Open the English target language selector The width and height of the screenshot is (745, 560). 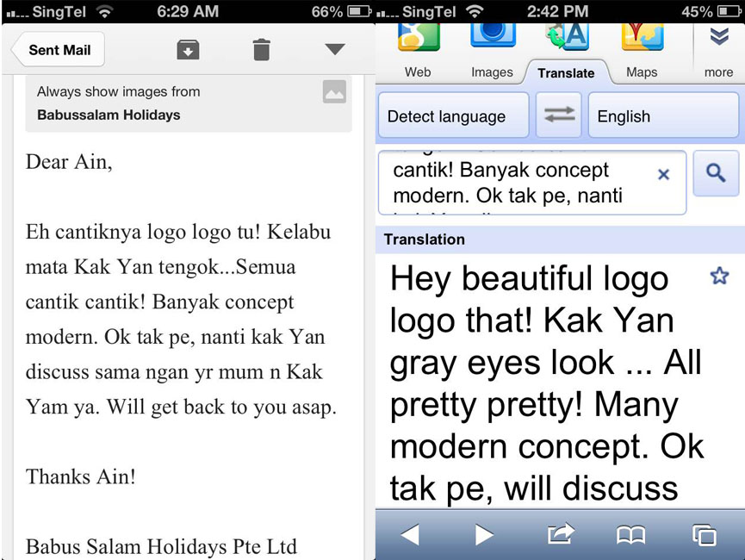tap(661, 116)
